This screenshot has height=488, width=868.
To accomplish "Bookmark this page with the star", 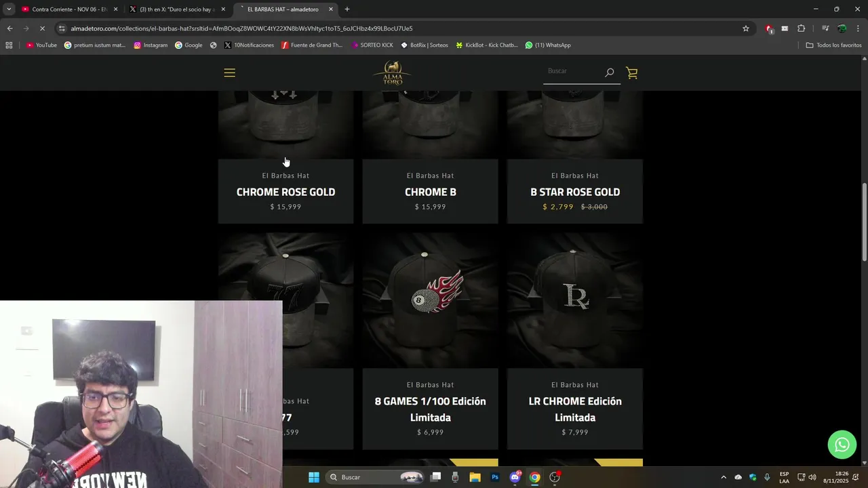I will [x=746, y=28].
